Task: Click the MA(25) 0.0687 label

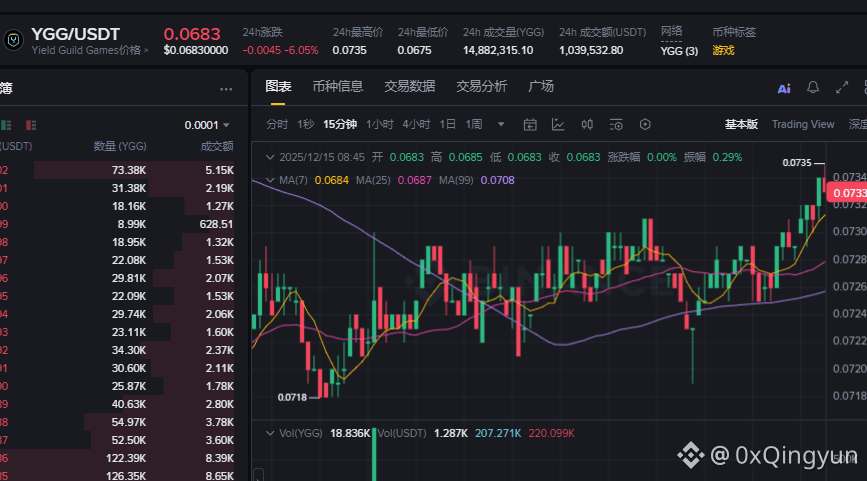Action: tap(394, 180)
